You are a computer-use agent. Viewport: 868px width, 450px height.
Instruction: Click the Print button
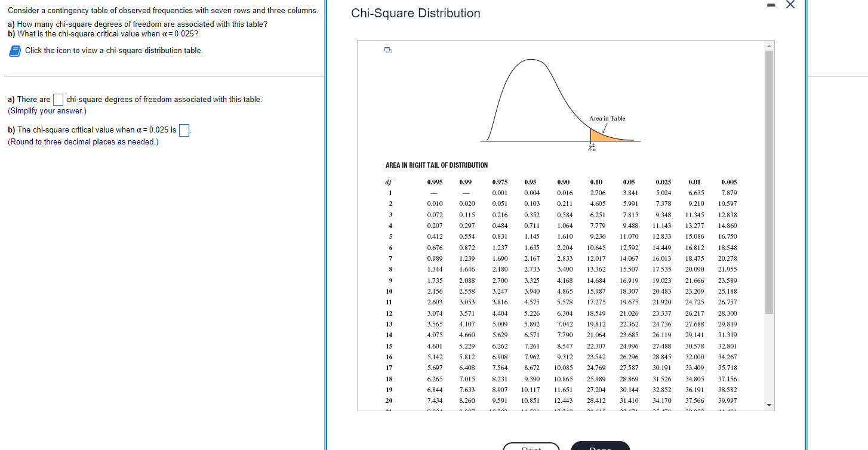pyautogui.click(x=531, y=446)
